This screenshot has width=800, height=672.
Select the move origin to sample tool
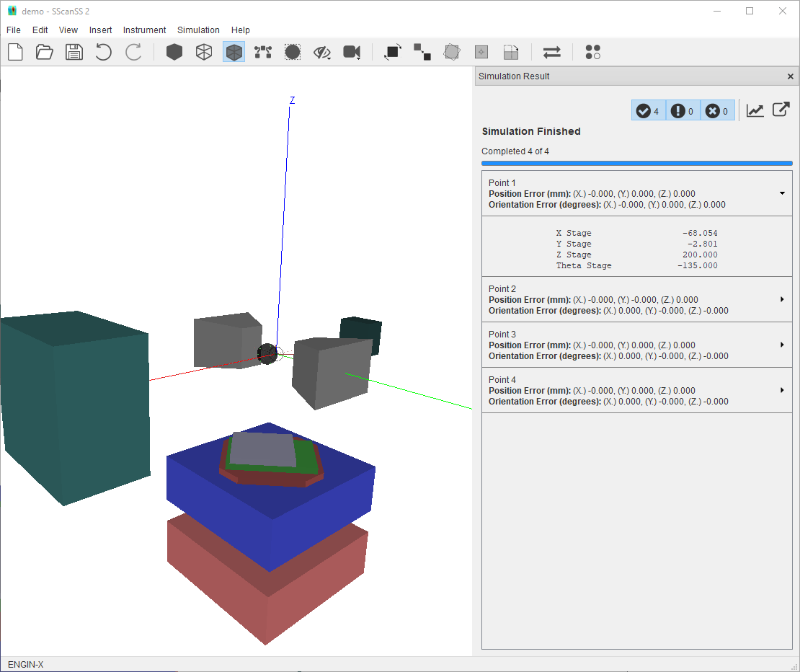[481, 52]
